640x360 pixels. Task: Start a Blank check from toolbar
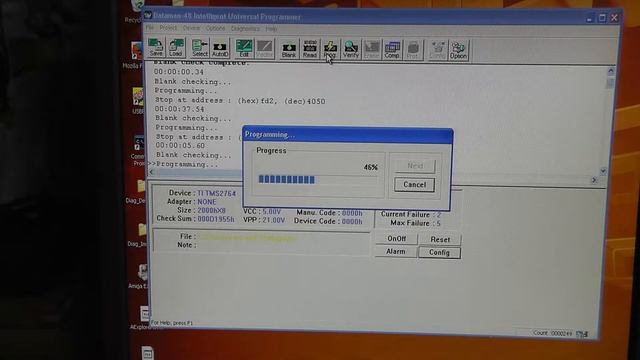[289, 49]
